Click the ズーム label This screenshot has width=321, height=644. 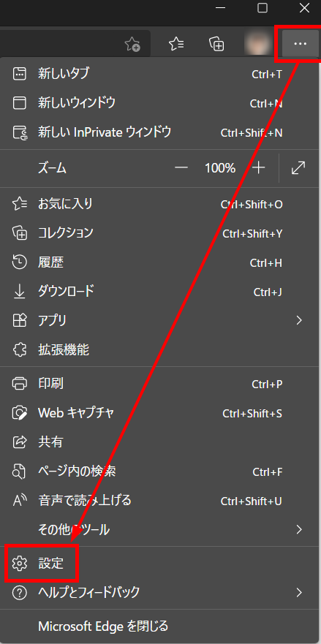(52, 168)
